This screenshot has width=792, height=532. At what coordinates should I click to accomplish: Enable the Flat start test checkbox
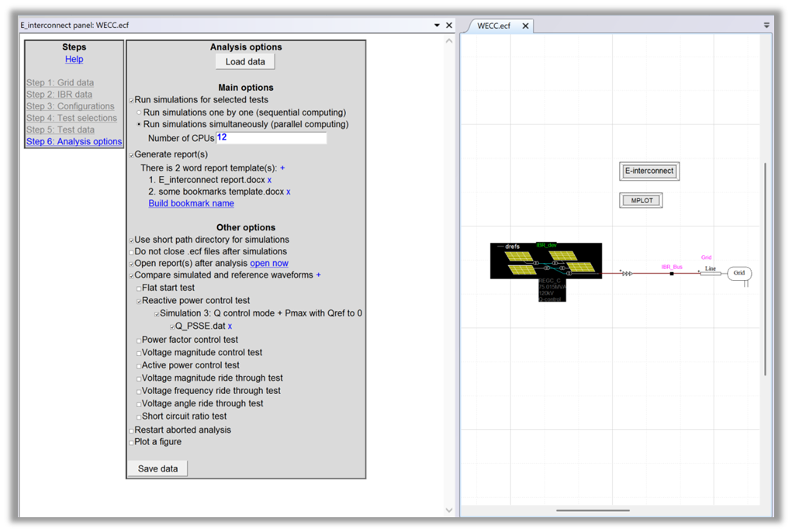(139, 288)
